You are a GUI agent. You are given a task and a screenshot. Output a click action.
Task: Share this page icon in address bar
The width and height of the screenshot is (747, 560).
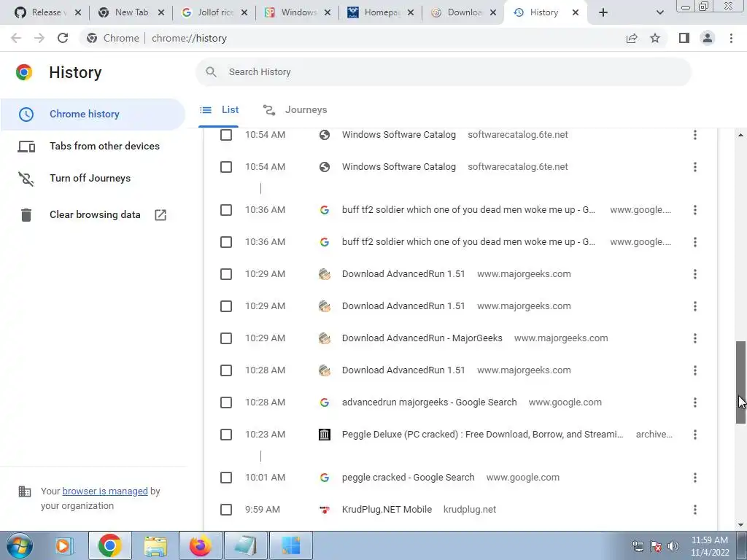(632, 38)
